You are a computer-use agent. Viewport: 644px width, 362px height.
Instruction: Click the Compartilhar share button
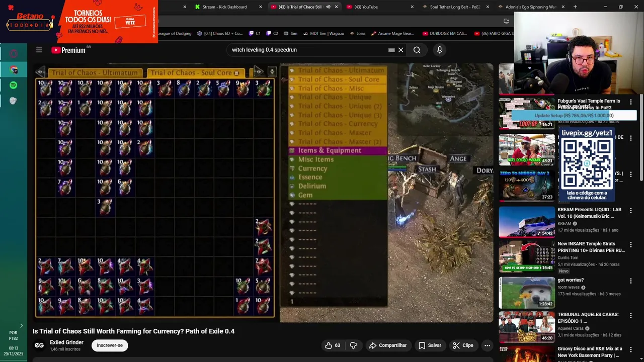tap(387, 345)
